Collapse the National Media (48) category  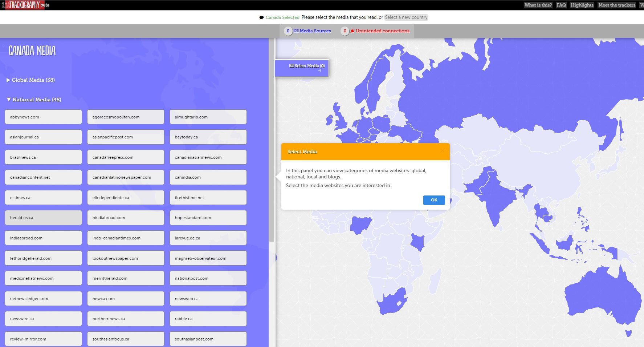[x=34, y=100]
